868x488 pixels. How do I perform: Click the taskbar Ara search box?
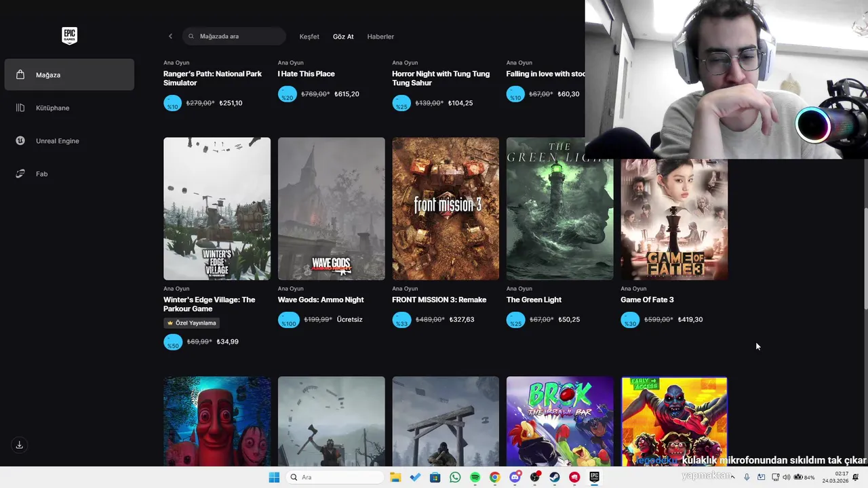[x=334, y=477]
